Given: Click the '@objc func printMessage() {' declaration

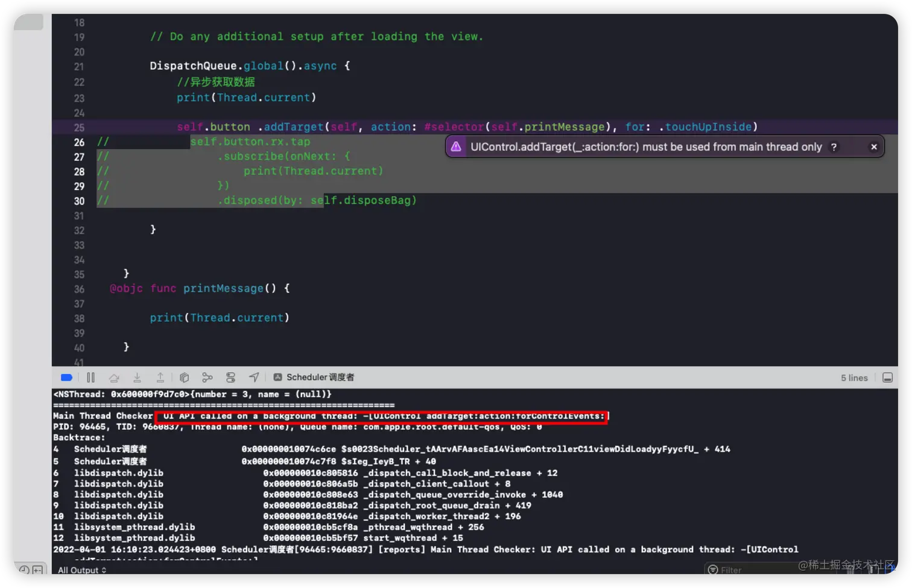Looking at the screenshot, I should [x=200, y=288].
